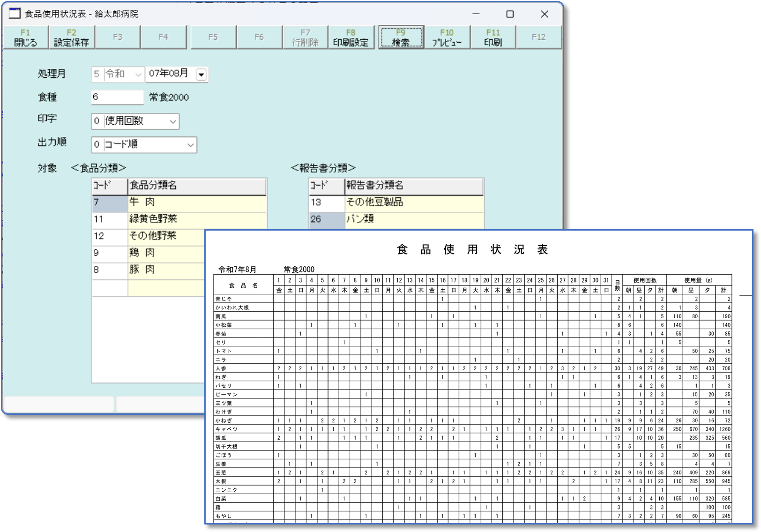The height and width of the screenshot is (532, 761).
Task: Click the window icon in title bar
Action: (15, 14)
